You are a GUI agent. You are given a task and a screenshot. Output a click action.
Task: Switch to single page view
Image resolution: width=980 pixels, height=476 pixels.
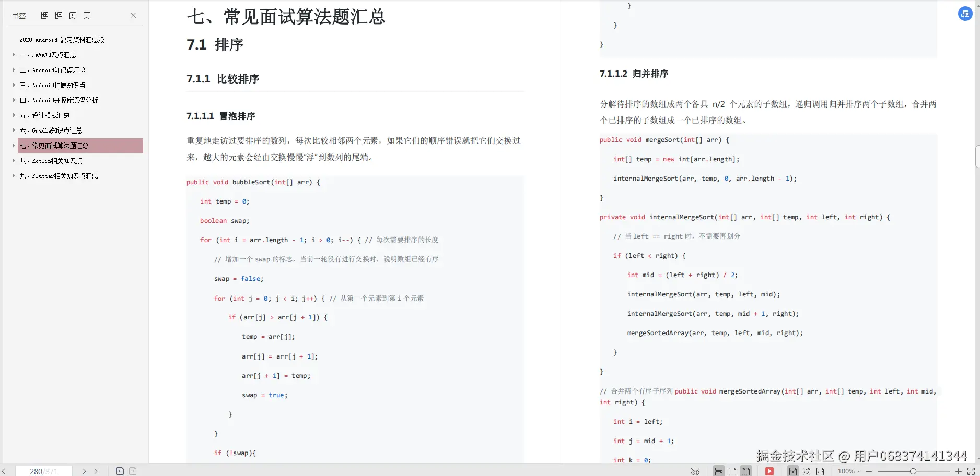click(732, 471)
